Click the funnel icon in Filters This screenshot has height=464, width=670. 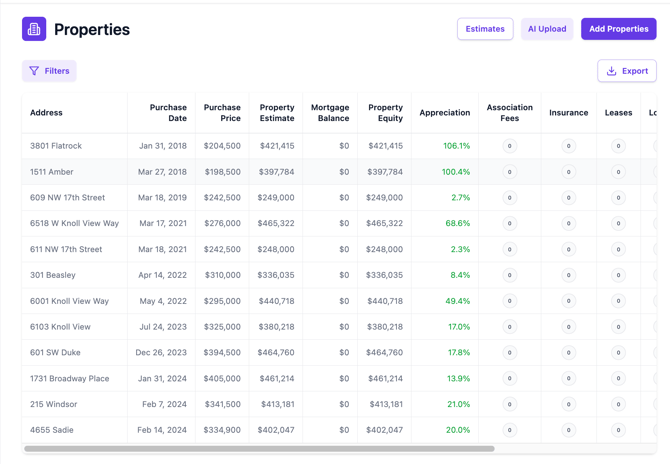pyautogui.click(x=34, y=71)
